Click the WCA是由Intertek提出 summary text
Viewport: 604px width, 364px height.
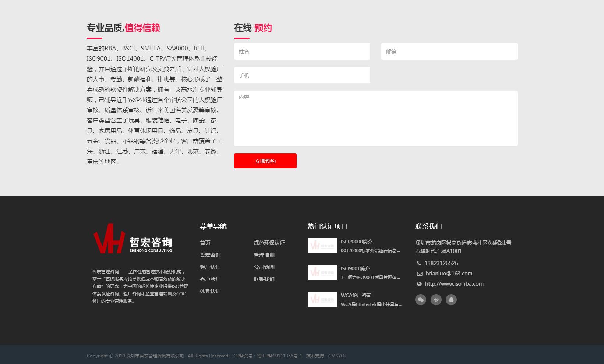[371, 304]
